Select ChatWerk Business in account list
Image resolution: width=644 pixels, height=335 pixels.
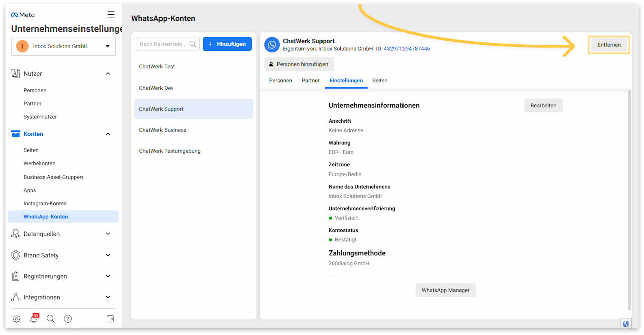tap(163, 130)
